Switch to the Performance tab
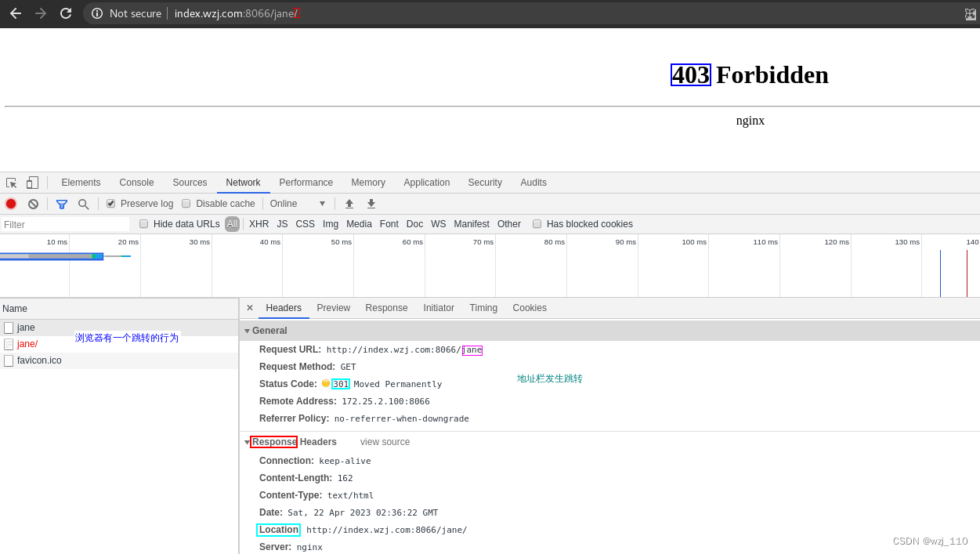 (x=306, y=183)
